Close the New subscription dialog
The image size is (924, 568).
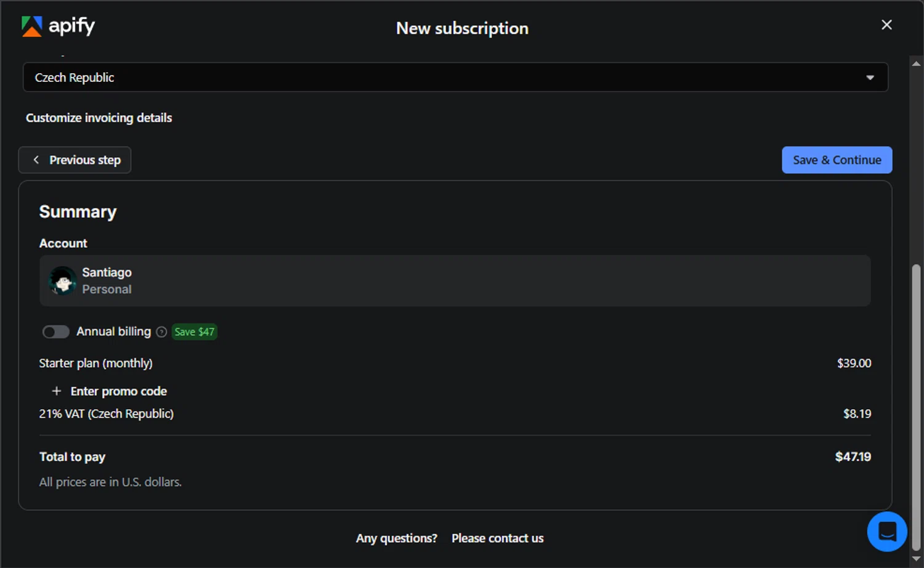click(886, 25)
